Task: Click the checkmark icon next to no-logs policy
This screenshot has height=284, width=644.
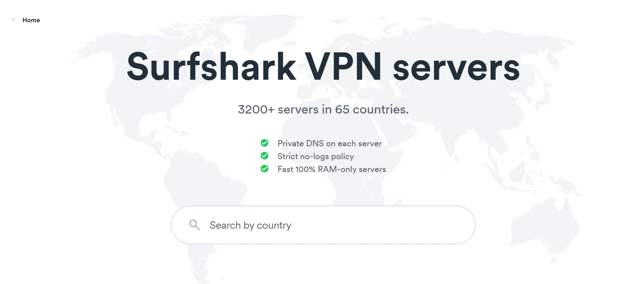Action: pyautogui.click(x=265, y=156)
